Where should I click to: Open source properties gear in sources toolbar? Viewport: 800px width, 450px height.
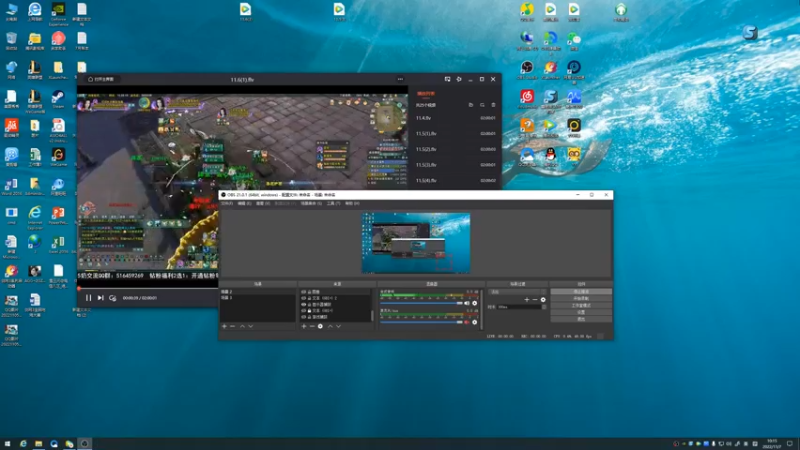tap(320, 327)
